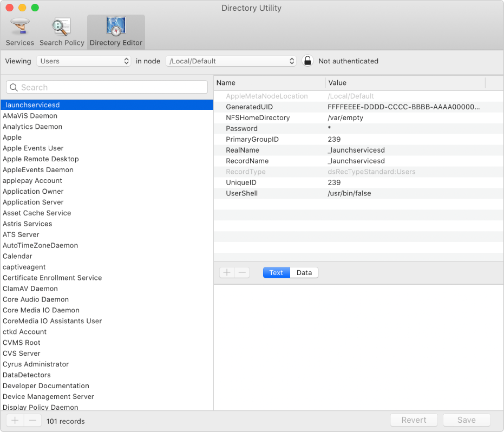Open the /Local/Default node dropdown
This screenshot has width=504, height=432.
[x=231, y=61]
